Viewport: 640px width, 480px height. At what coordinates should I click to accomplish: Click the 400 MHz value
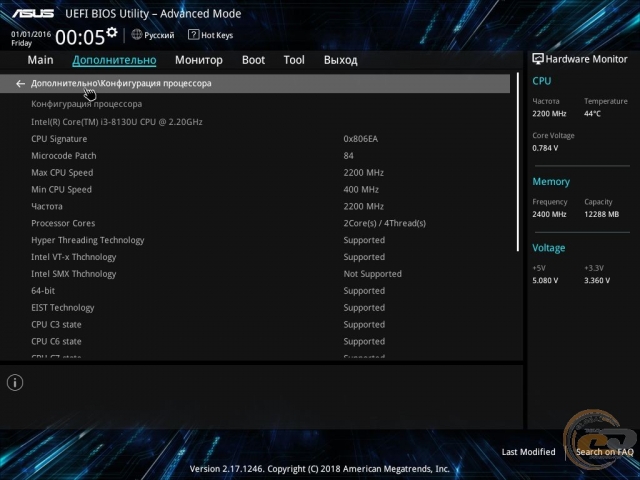(361, 189)
